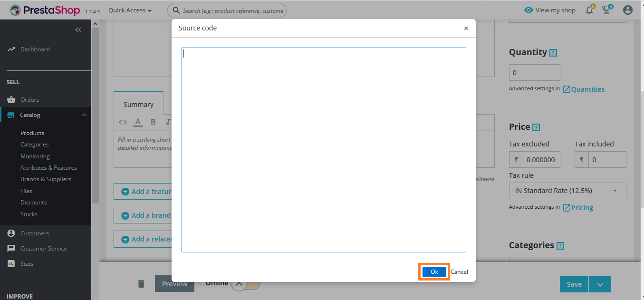Screen dimensions: 644x300
Task: Open Monitoring submenu item
Action: tap(35, 156)
